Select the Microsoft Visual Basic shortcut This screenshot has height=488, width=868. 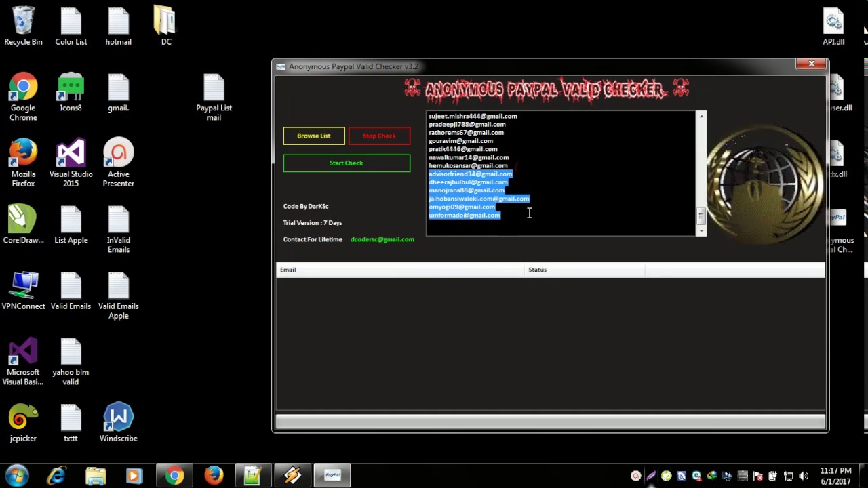coord(23,362)
